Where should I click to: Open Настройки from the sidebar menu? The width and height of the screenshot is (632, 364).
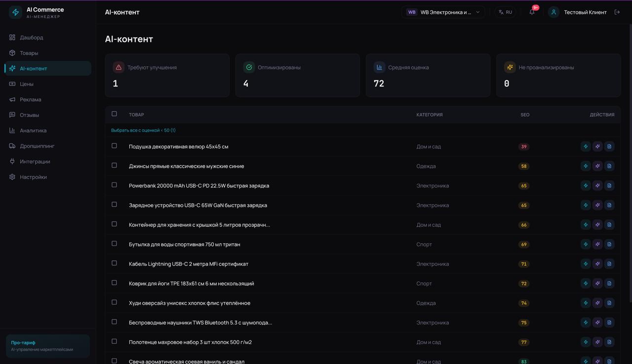coord(33,177)
